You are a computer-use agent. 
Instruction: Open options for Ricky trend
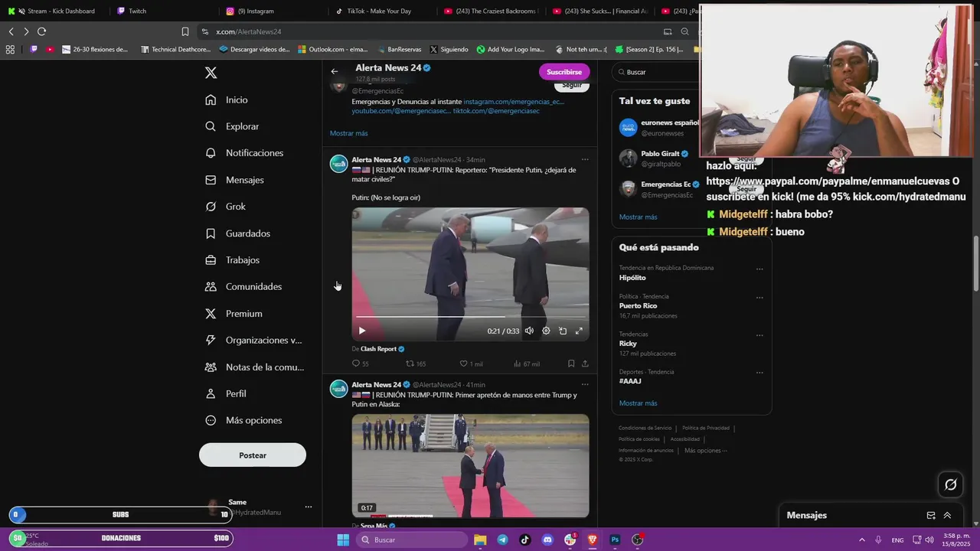tap(759, 335)
